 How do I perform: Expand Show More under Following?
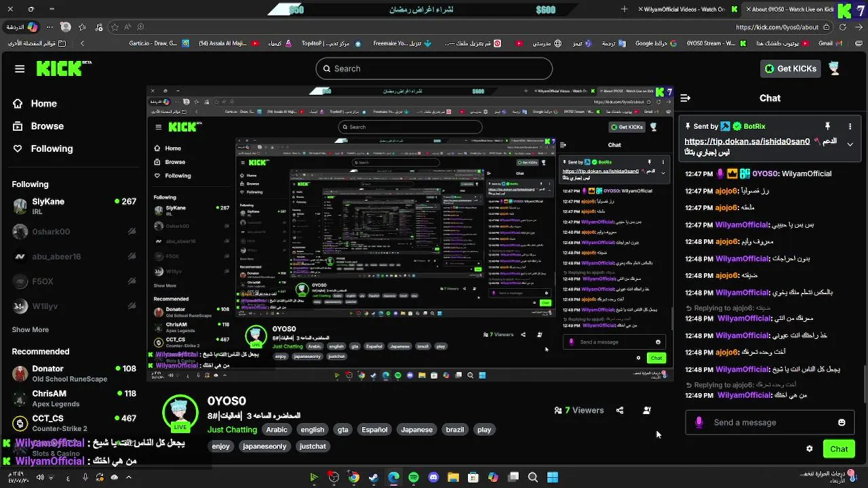[x=30, y=329]
